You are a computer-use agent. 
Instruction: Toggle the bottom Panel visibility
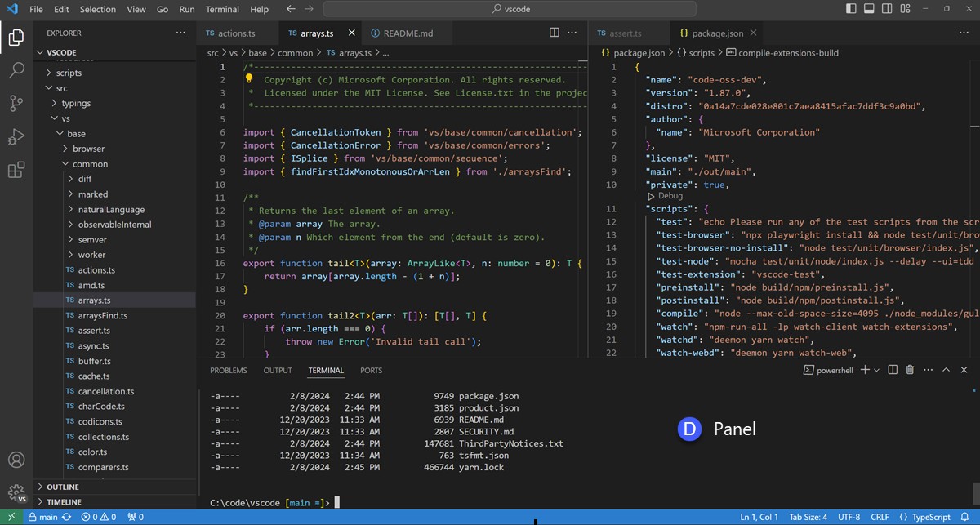(868, 7)
